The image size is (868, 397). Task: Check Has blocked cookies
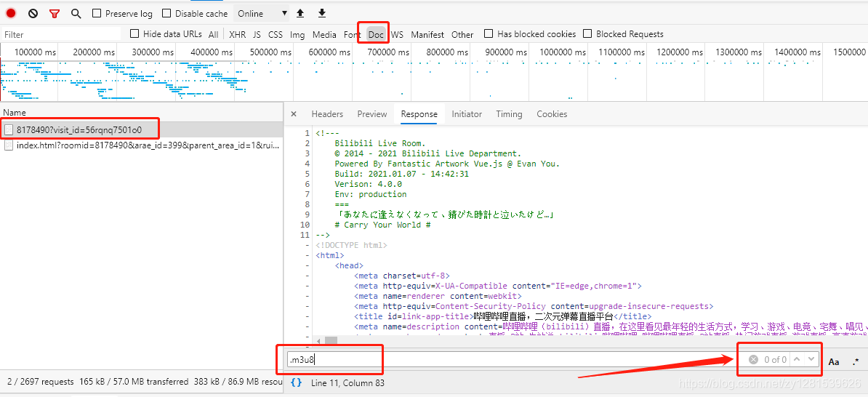pos(489,33)
